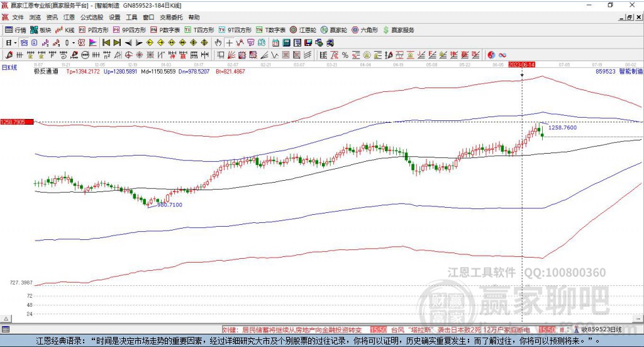Click the 行情 quotes button
The image size is (644, 347).
(x=15, y=30)
